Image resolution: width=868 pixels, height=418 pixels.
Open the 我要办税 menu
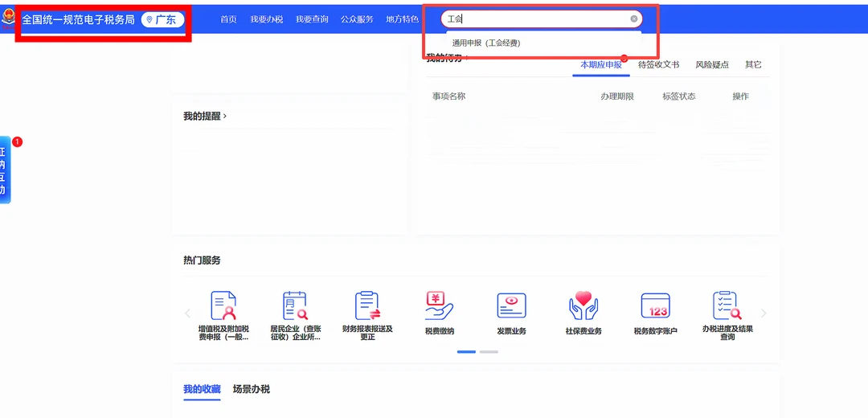click(x=266, y=19)
